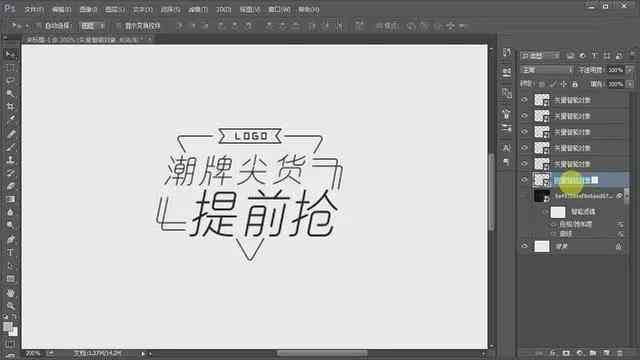Open the layer opacity dropdown arrow

click(630, 70)
